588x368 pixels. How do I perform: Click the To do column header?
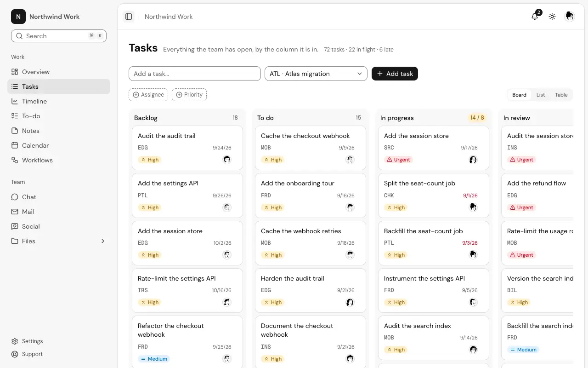(x=266, y=118)
